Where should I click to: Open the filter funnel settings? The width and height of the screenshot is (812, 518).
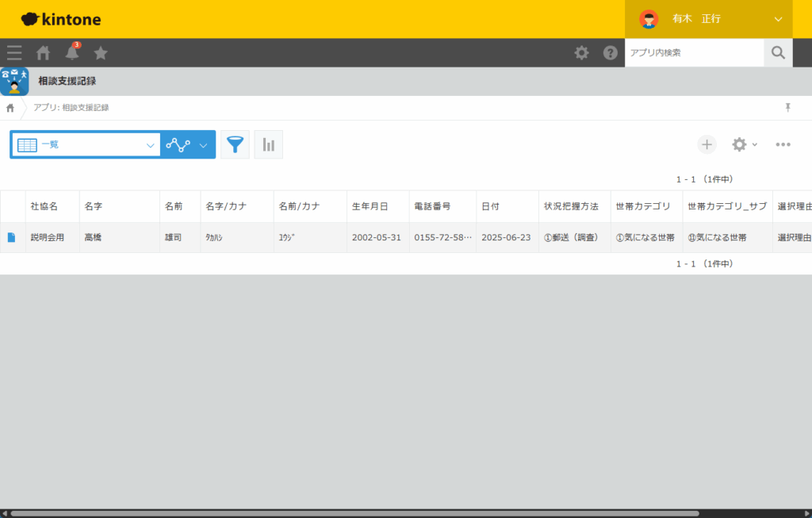[x=235, y=144]
